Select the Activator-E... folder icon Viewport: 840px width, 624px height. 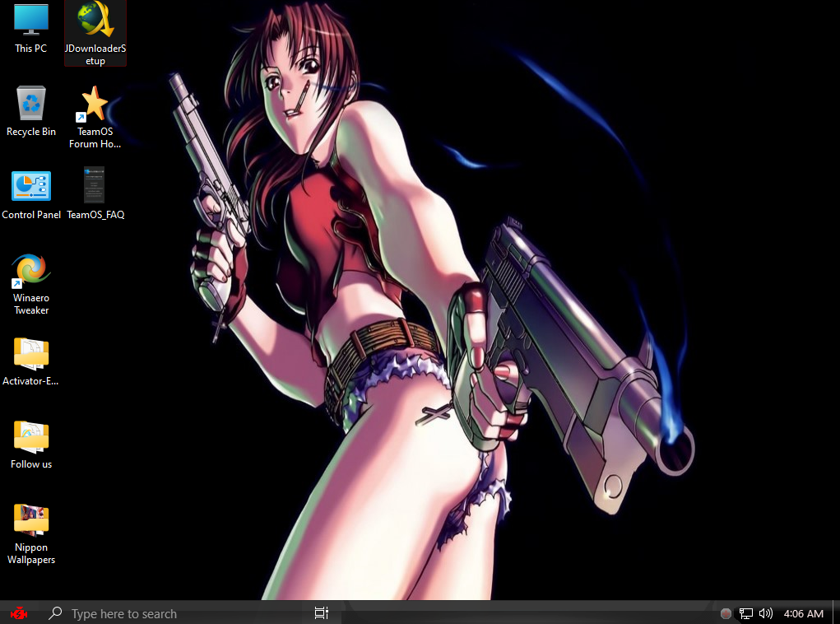(31, 353)
